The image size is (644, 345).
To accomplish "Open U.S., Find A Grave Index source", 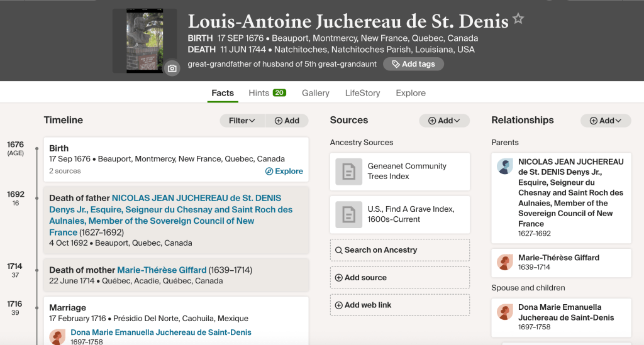I will click(399, 214).
